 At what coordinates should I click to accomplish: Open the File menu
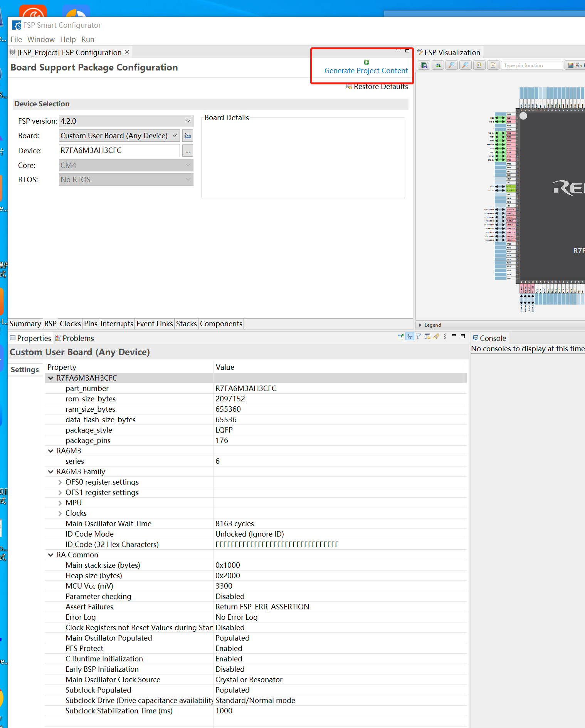[x=16, y=39]
